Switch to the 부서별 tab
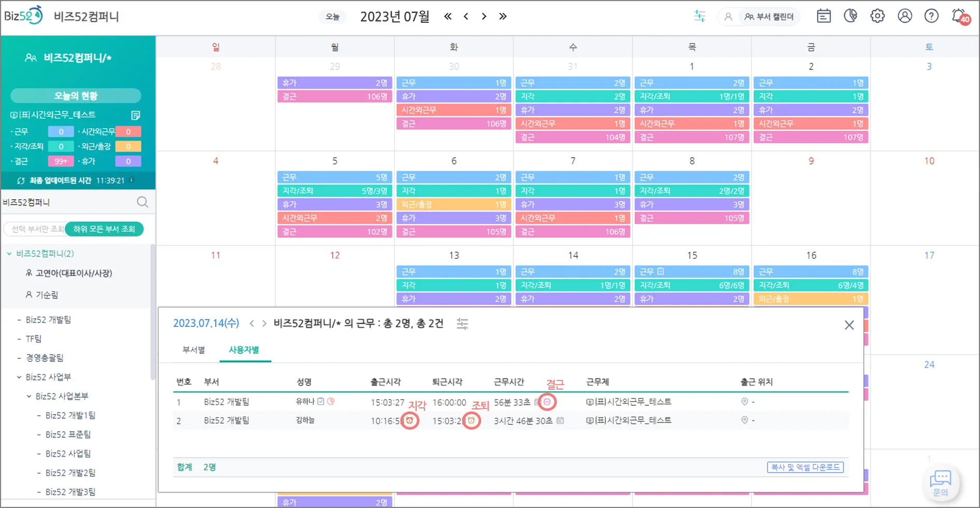 tap(194, 350)
